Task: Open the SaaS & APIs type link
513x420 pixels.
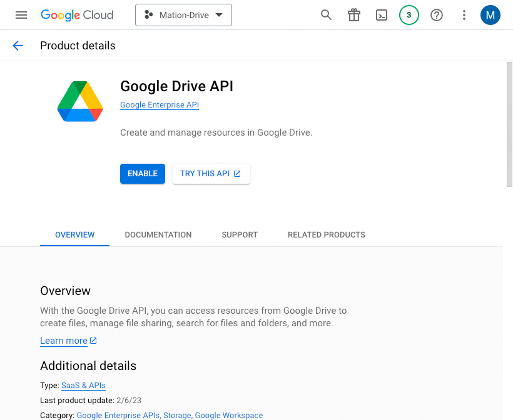Action: pos(83,386)
